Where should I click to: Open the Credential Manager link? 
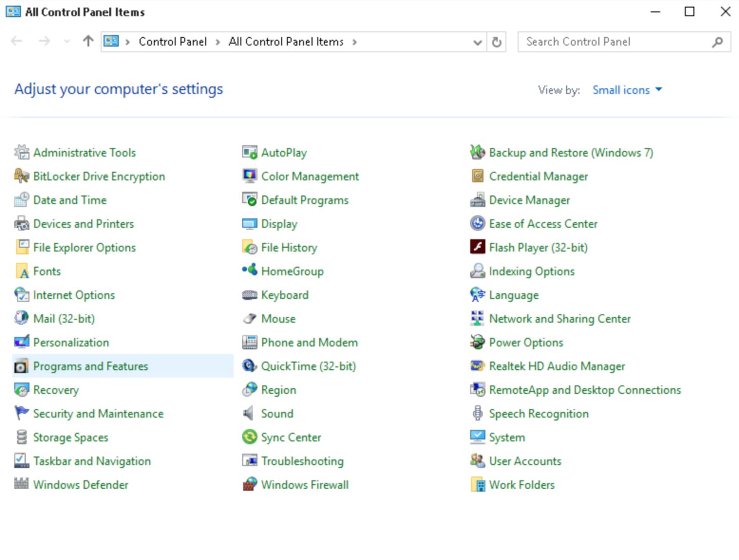coord(538,176)
